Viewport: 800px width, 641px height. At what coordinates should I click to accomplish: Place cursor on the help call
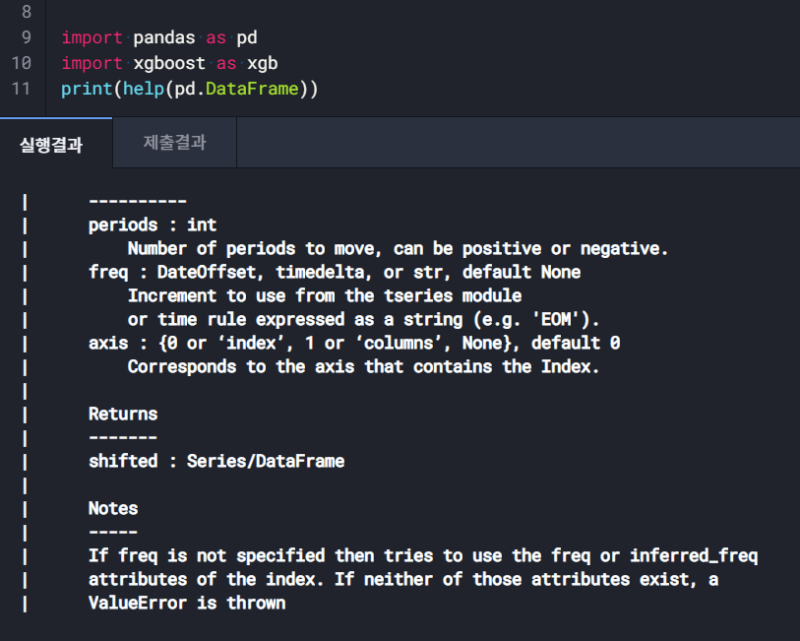pyautogui.click(x=143, y=89)
